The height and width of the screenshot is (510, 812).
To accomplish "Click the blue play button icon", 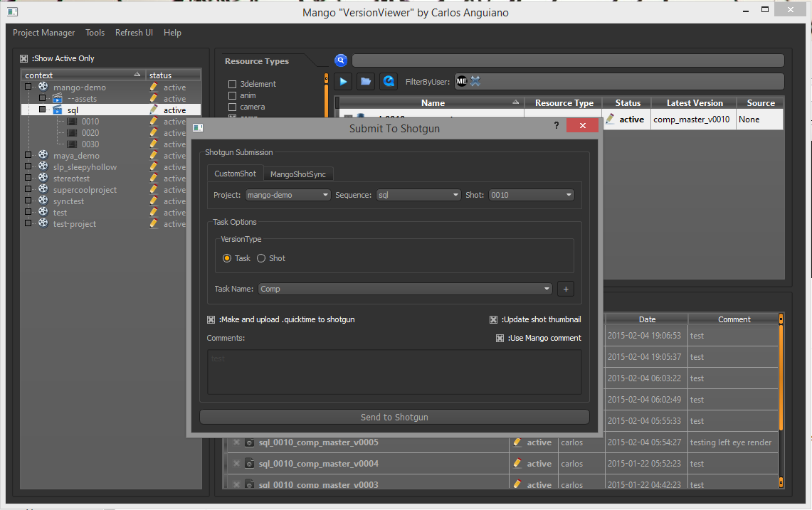I will 343,81.
